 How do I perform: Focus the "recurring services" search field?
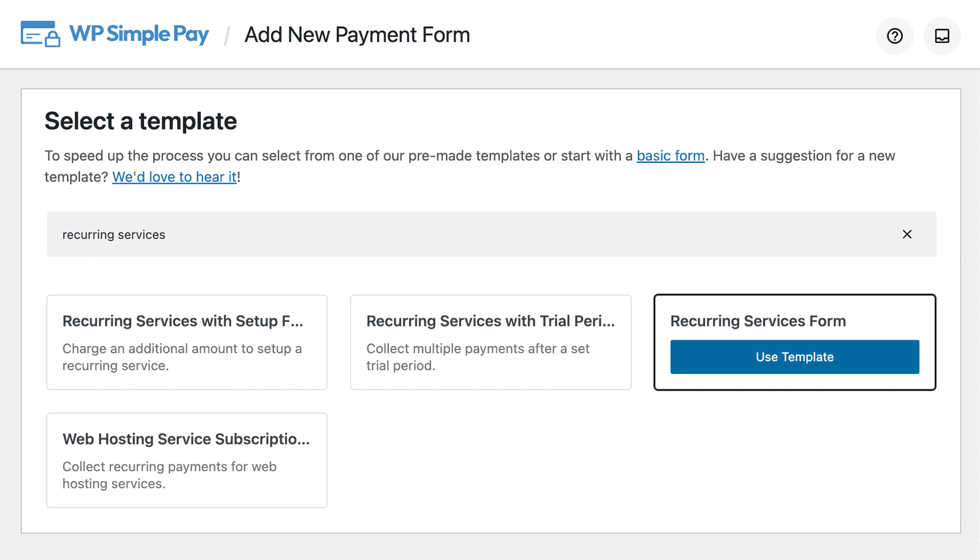click(491, 234)
